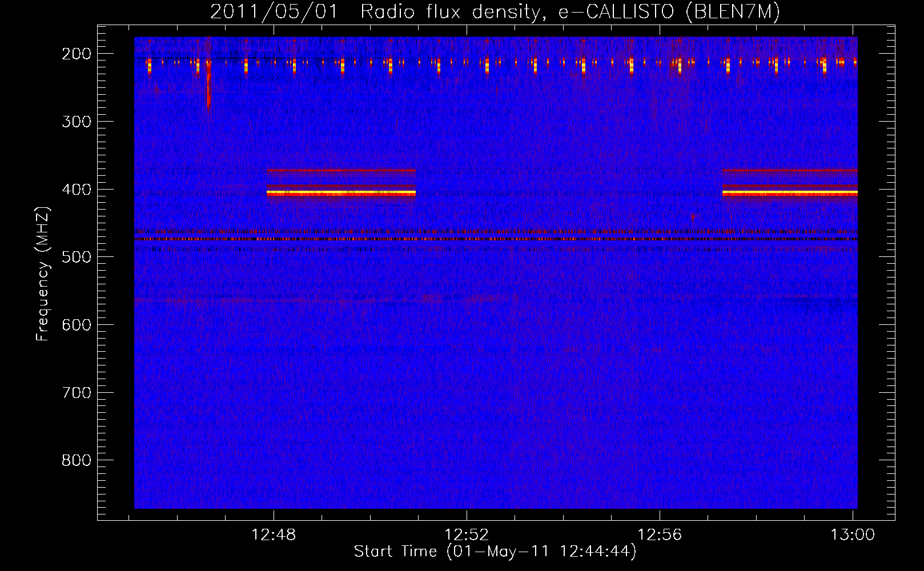
Task: Click the 12:56 time tick label
Action: tap(660, 535)
